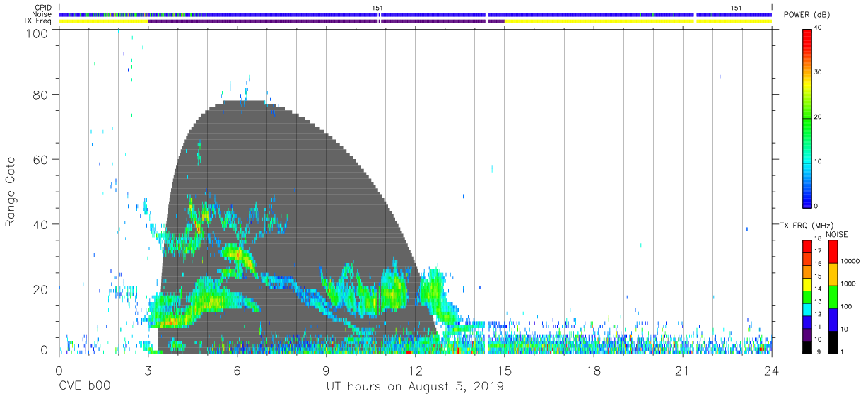The height and width of the screenshot is (401, 868).
Task: Click the "CVE b00" radar beam label
Action: tap(84, 387)
